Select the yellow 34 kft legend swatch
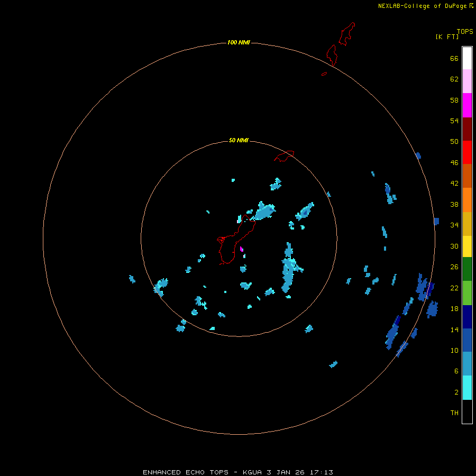The image size is (476, 476). coord(467,246)
